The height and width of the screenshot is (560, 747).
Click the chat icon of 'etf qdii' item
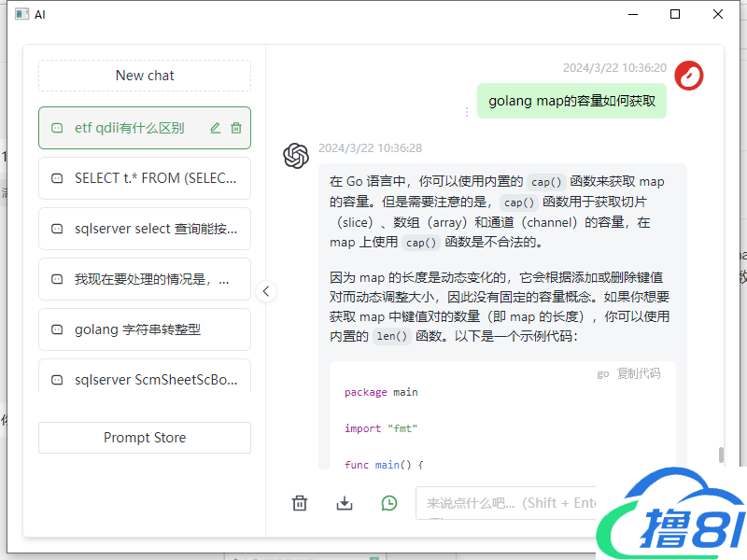pos(57,128)
